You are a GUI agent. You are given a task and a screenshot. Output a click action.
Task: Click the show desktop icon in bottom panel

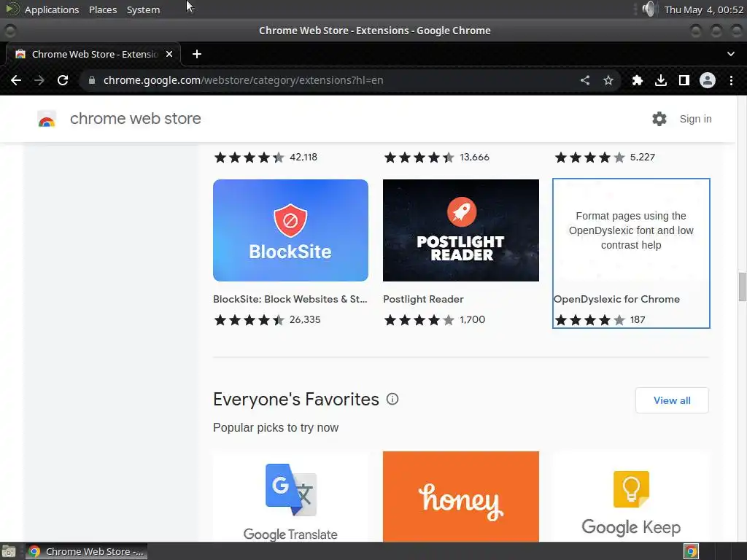(9, 551)
